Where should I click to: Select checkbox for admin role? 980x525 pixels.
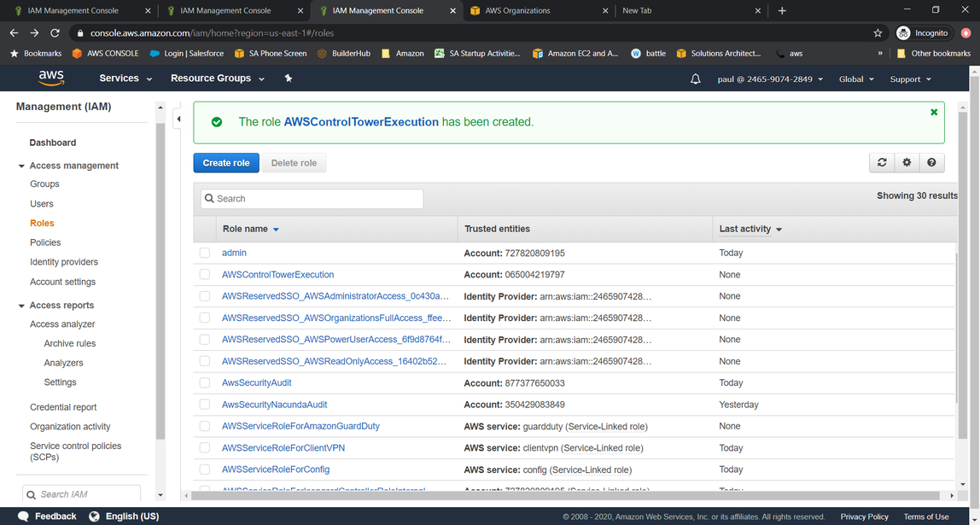pyautogui.click(x=204, y=254)
